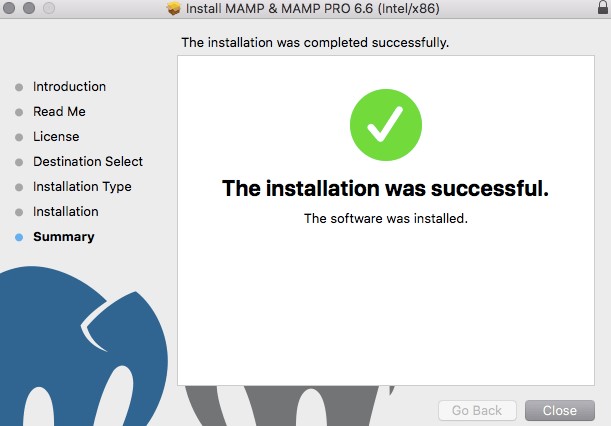
Task: Select the Installation step in sidebar
Action: point(66,212)
